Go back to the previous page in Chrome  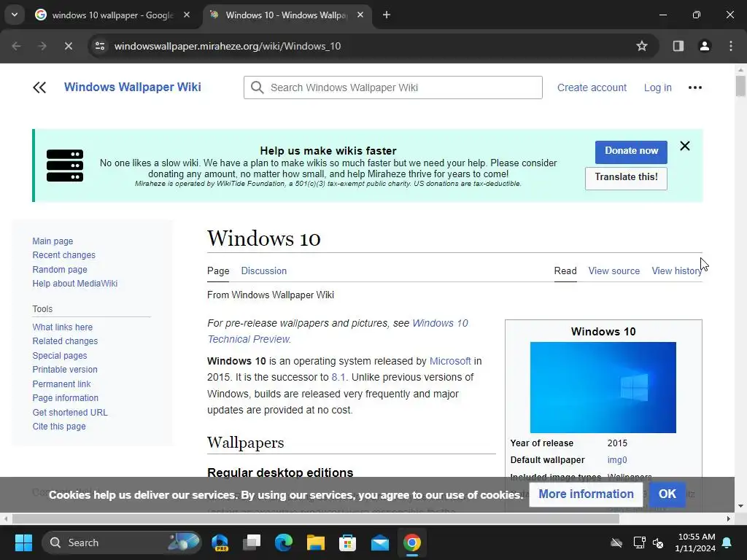tap(16, 46)
